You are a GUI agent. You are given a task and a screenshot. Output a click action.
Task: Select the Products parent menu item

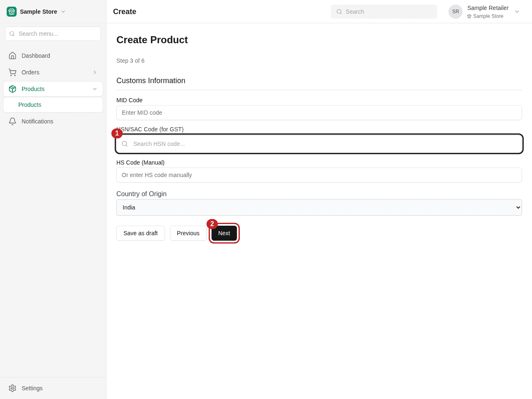pyautogui.click(x=53, y=89)
